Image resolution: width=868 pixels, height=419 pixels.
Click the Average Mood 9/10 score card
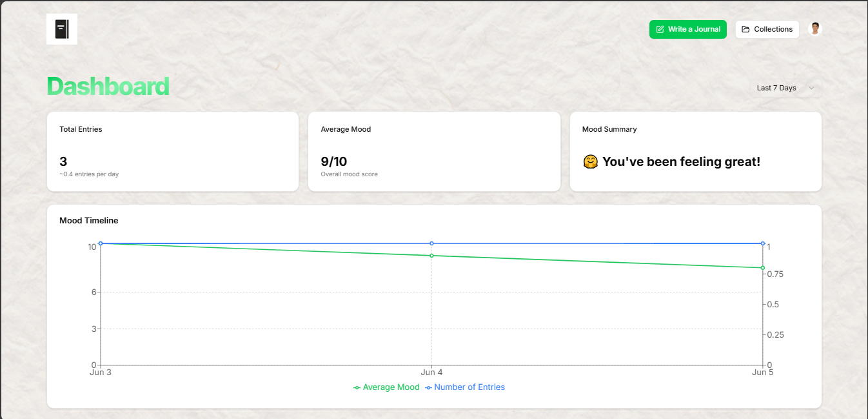[434, 152]
